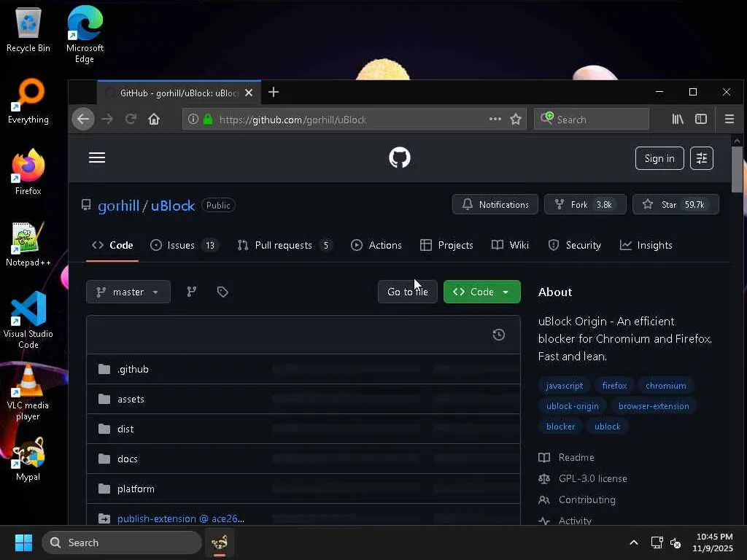Open the publish-extension submodule link
Screen dimensions: 747x560
[x=181, y=518]
